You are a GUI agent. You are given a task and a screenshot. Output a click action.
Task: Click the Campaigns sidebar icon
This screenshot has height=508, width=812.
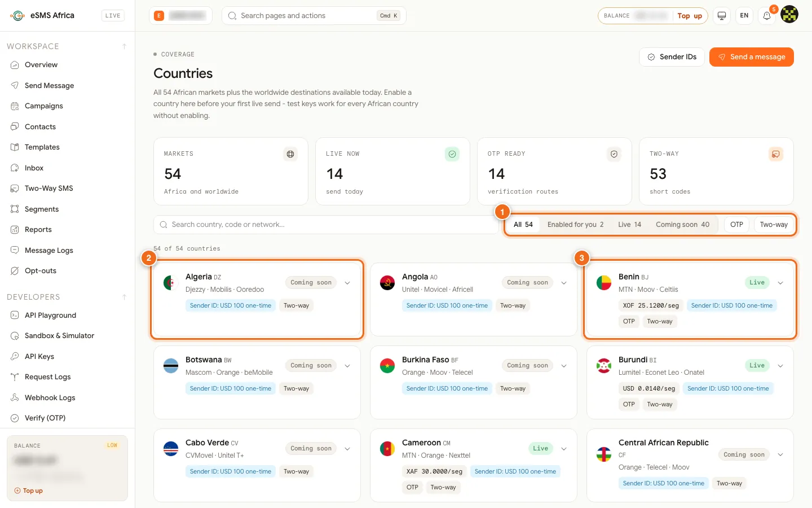15,106
